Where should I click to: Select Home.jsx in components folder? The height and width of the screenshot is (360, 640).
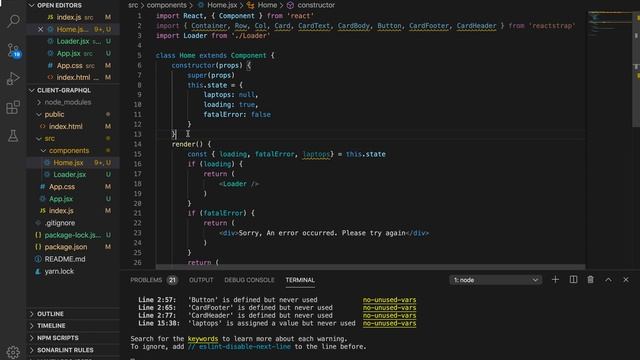(x=73, y=162)
